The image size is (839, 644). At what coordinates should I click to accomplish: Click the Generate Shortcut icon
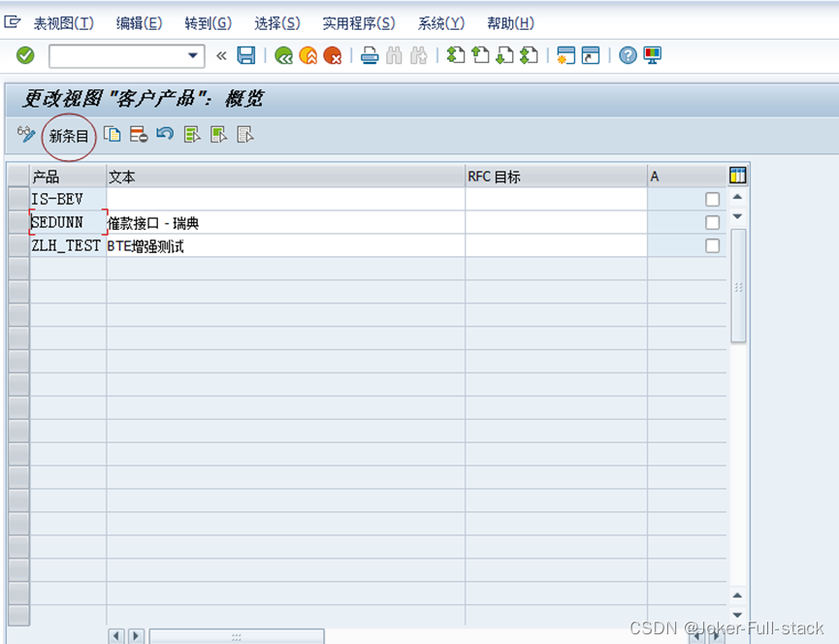pyautogui.click(x=590, y=55)
